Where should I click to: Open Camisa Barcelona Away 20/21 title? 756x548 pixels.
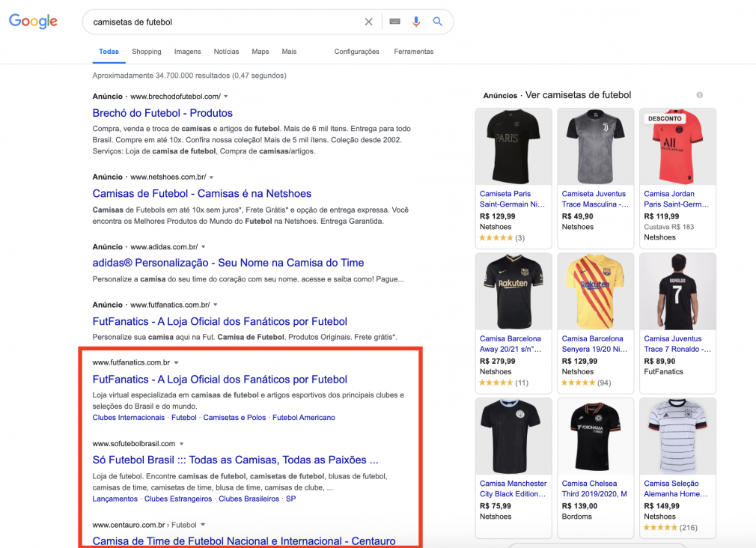pyautogui.click(x=510, y=344)
